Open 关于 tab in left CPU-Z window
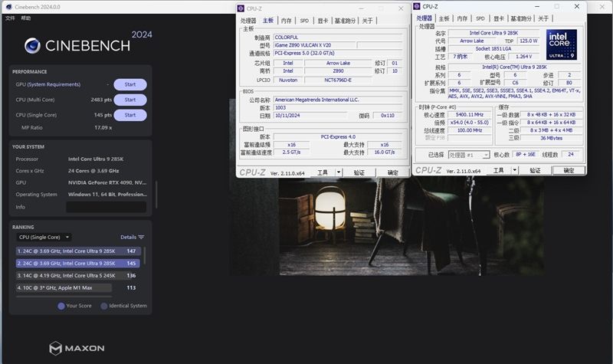 pyautogui.click(x=367, y=21)
